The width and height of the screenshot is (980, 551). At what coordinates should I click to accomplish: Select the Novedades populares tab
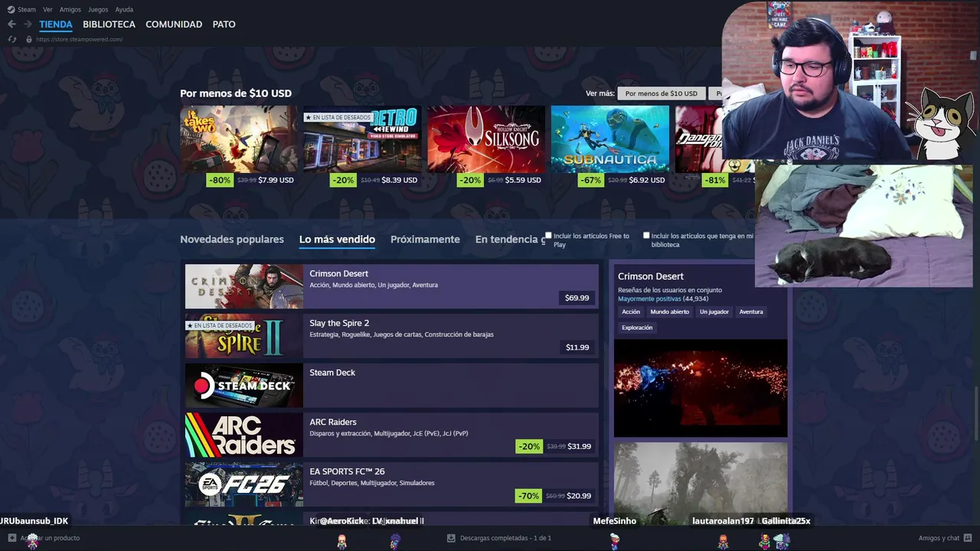[232, 240]
